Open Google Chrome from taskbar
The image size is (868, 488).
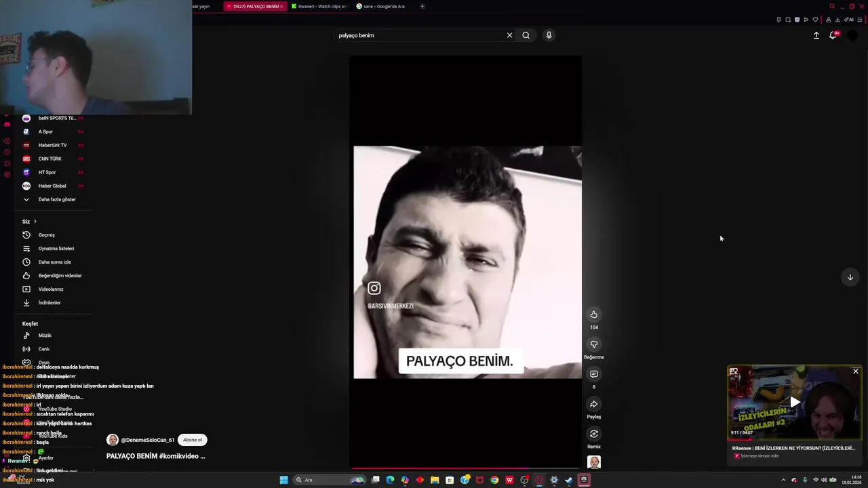[x=494, y=480]
